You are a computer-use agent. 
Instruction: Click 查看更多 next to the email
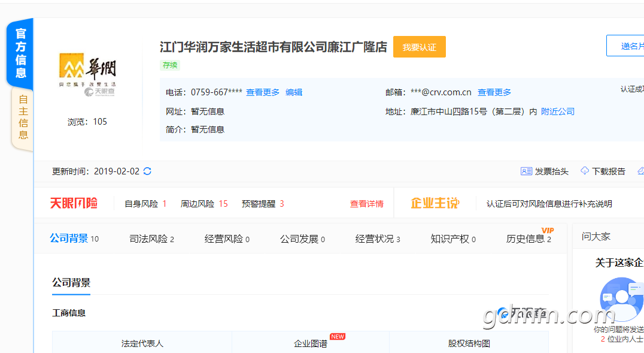pos(494,92)
